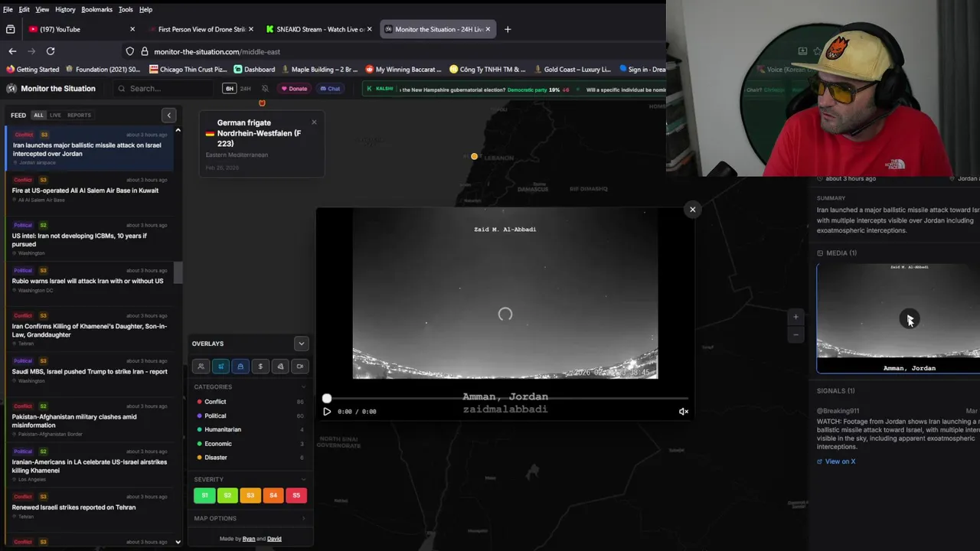The height and width of the screenshot is (551, 980).
Task: Unmute the video with speaker icon
Action: 683,412
